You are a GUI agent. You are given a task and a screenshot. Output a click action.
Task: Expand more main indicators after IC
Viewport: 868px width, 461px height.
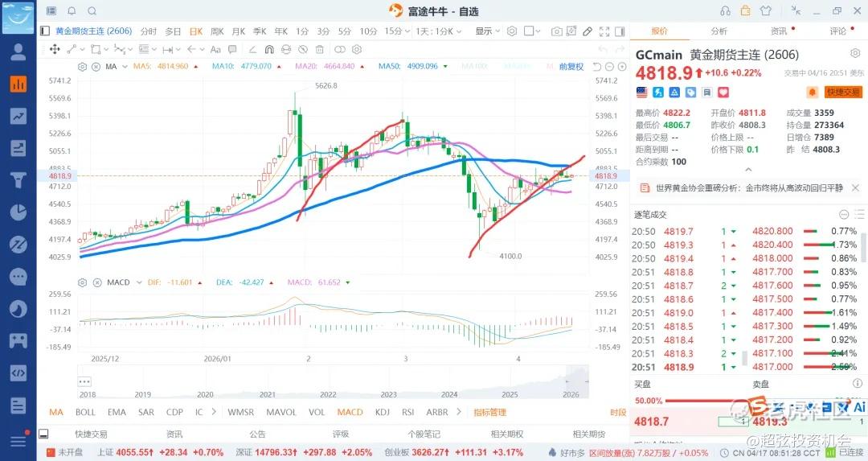(x=215, y=412)
